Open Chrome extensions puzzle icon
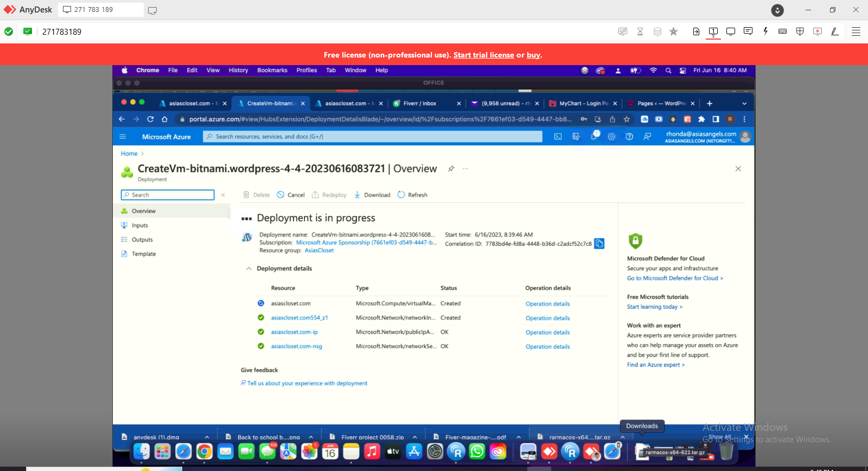 pyautogui.click(x=701, y=119)
